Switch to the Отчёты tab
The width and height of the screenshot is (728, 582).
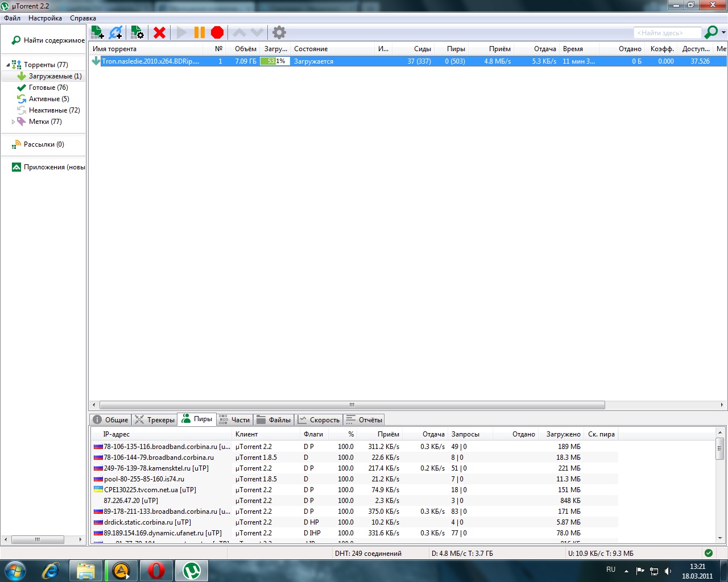[364, 420]
